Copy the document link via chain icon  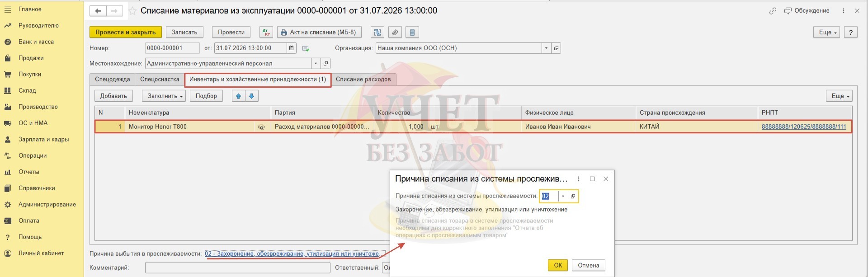(773, 11)
